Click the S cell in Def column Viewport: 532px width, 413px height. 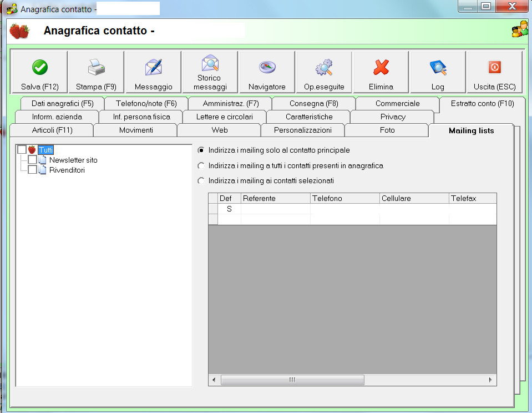point(229,209)
